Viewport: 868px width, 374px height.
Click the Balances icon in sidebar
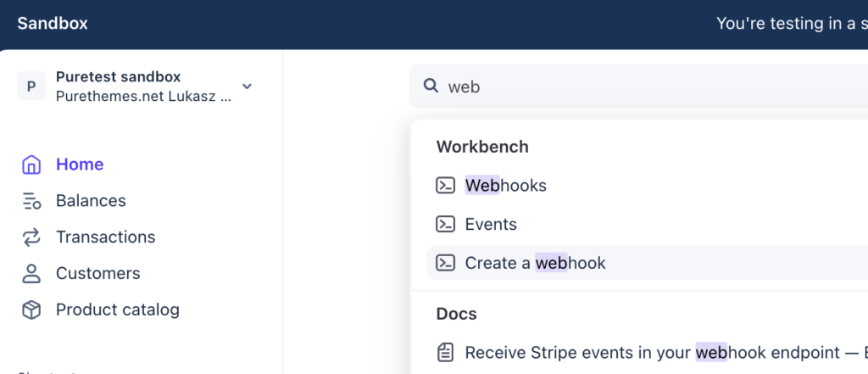[31, 201]
